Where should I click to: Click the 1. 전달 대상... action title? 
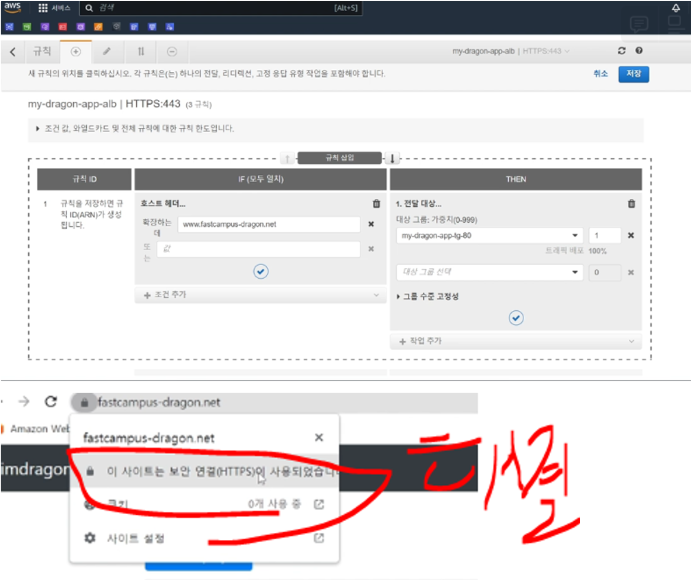[418, 204]
